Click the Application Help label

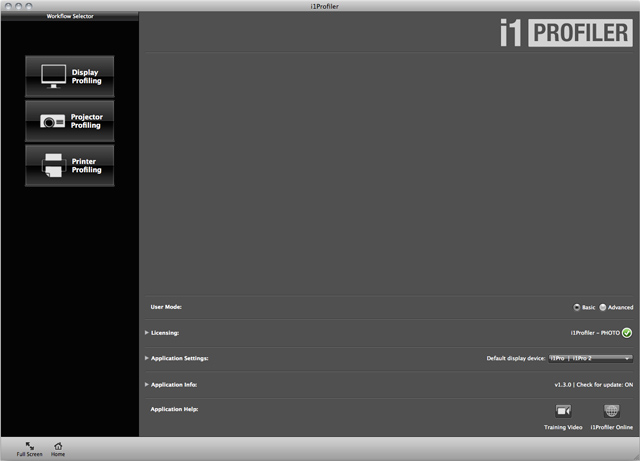tap(174, 409)
